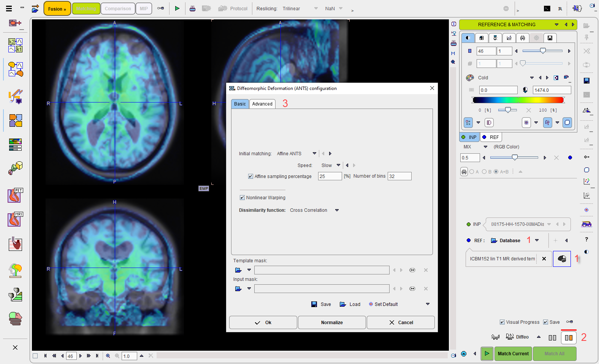Open input mask file folder icon
Screen dimensions: 599x364
[x=238, y=288]
